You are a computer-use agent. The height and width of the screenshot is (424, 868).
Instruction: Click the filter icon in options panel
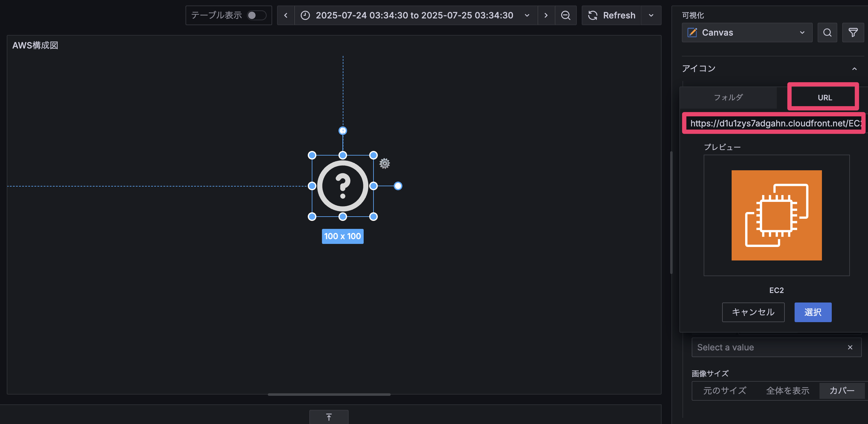pos(853,33)
